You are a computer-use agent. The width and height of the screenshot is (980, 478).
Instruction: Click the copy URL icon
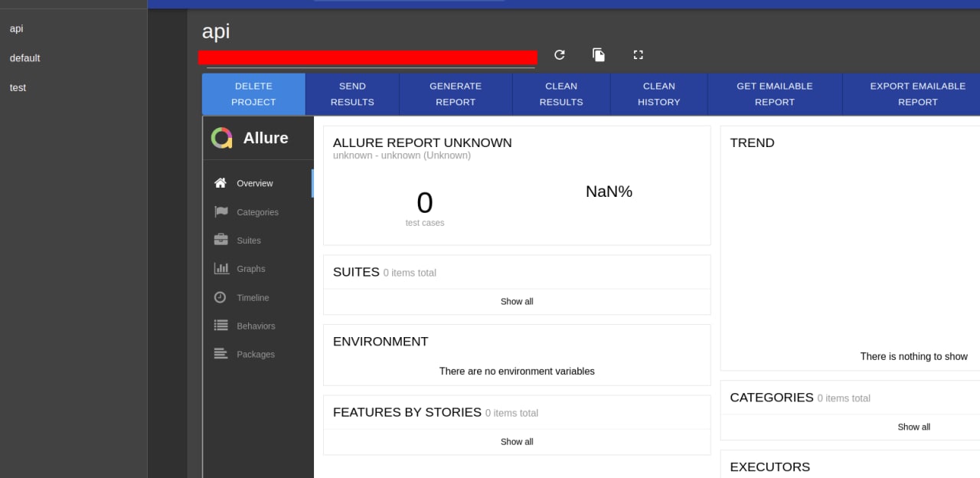599,54
